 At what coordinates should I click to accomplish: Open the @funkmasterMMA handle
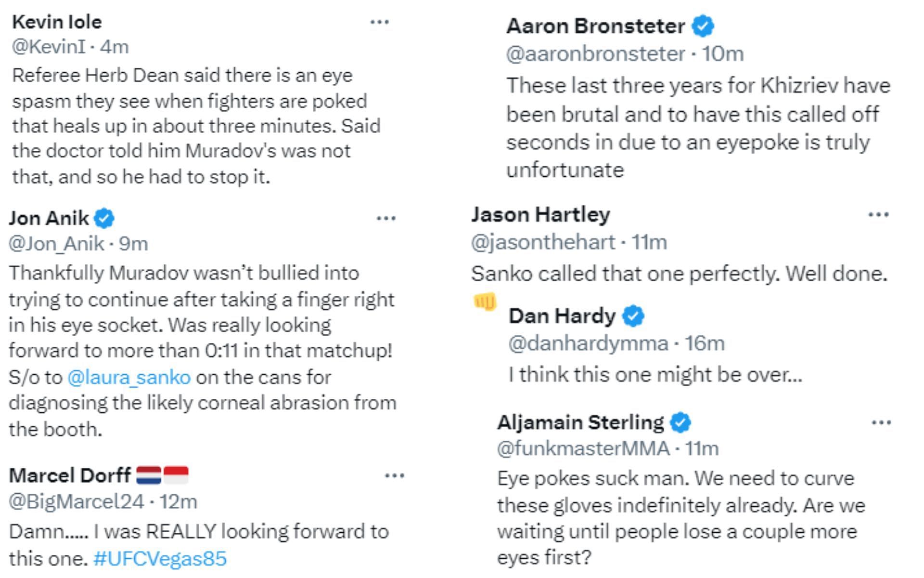pos(583,449)
